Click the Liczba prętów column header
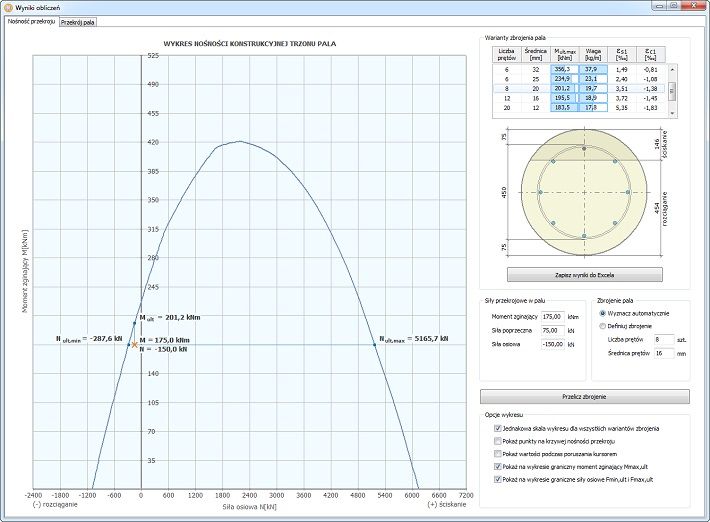The image size is (710, 522). [x=507, y=54]
